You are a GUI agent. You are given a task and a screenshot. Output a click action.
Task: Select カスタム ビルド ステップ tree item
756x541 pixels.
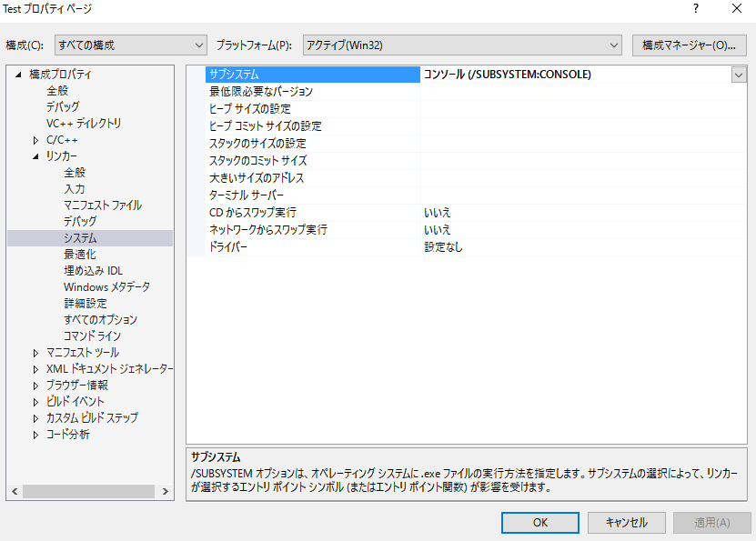(92, 418)
